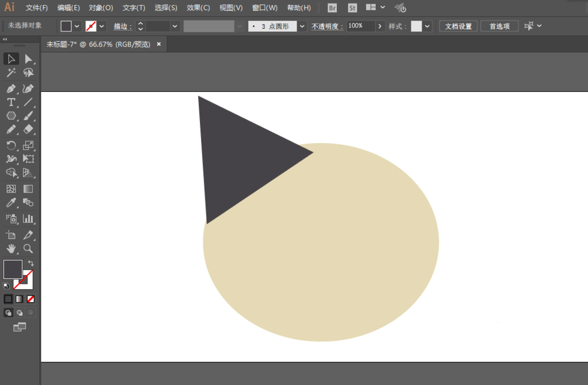
Task: Select the Pencil tool
Action: (x=11, y=129)
